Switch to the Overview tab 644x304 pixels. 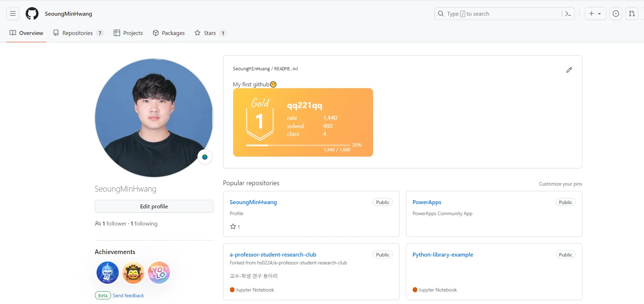coord(26,33)
